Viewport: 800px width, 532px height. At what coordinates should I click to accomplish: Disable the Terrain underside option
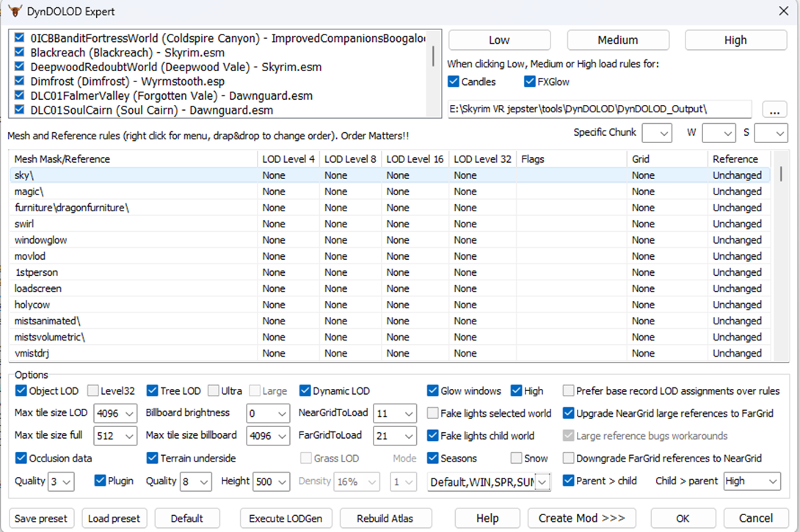pos(153,459)
